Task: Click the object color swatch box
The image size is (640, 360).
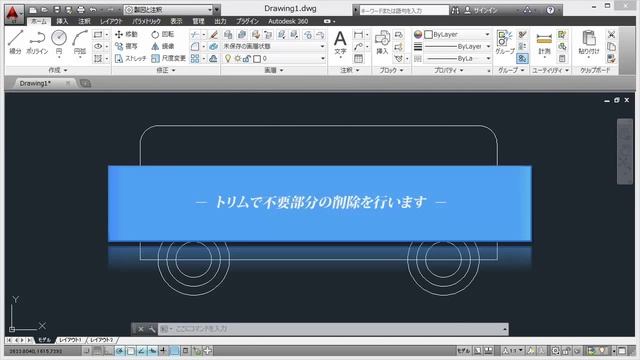Action: pyautogui.click(x=429, y=35)
